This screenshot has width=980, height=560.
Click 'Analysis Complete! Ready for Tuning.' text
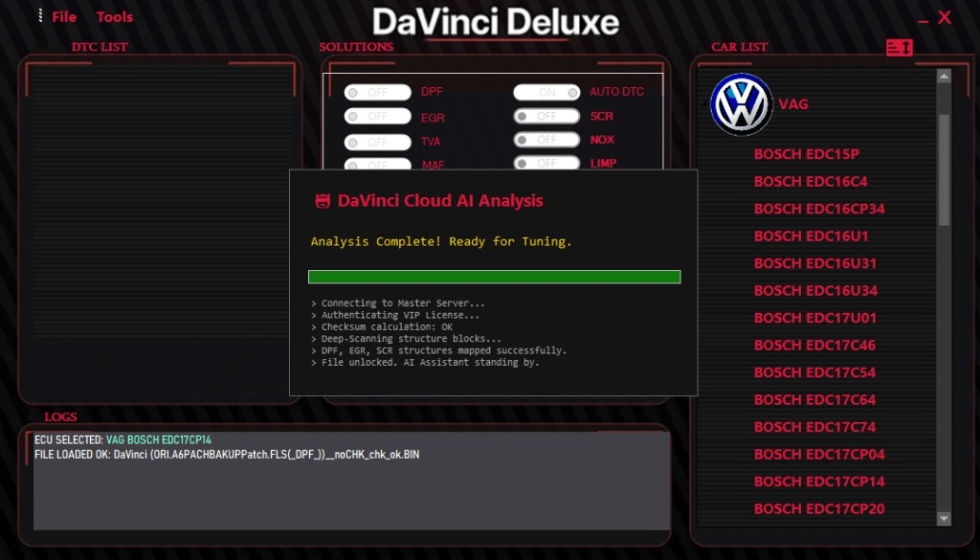click(x=441, y=242)
